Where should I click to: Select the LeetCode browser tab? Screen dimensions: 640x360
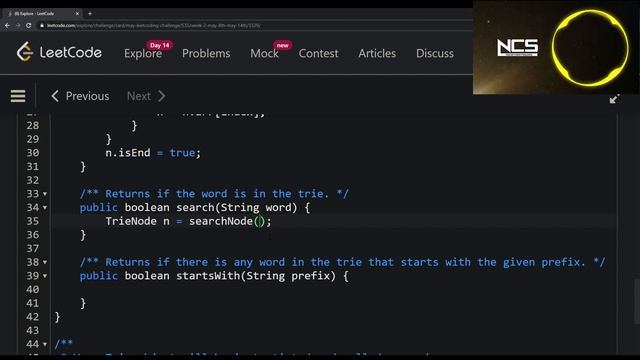pyautogui.click(x=41, y=13)
